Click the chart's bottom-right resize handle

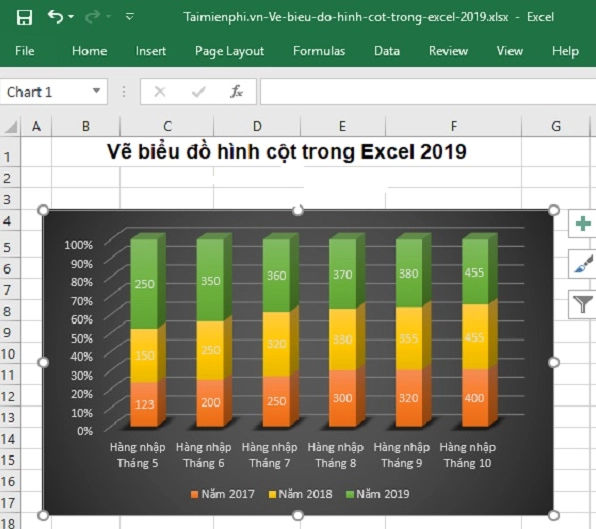click(x=554, y=515)
